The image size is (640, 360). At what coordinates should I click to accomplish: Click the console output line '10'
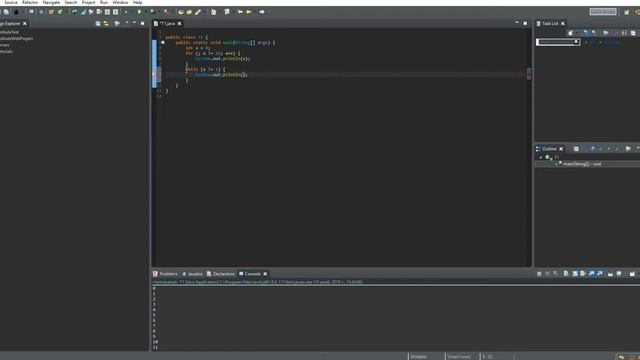(x=155, y=342)
